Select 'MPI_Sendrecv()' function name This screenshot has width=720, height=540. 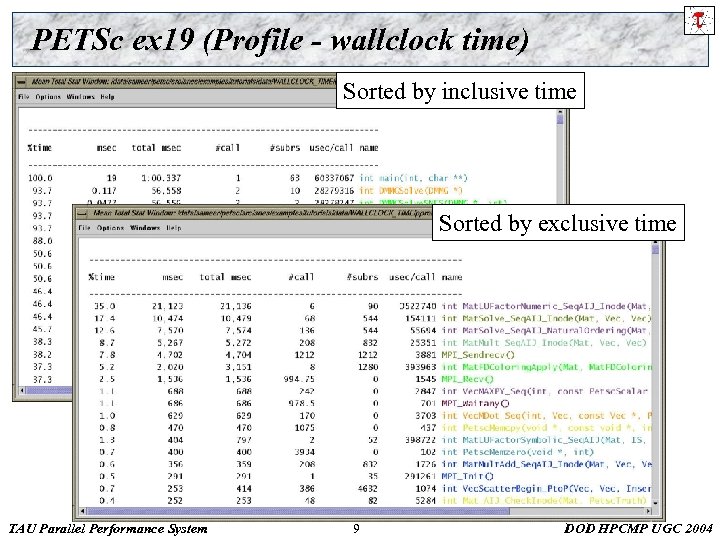(x=478, y=354)
